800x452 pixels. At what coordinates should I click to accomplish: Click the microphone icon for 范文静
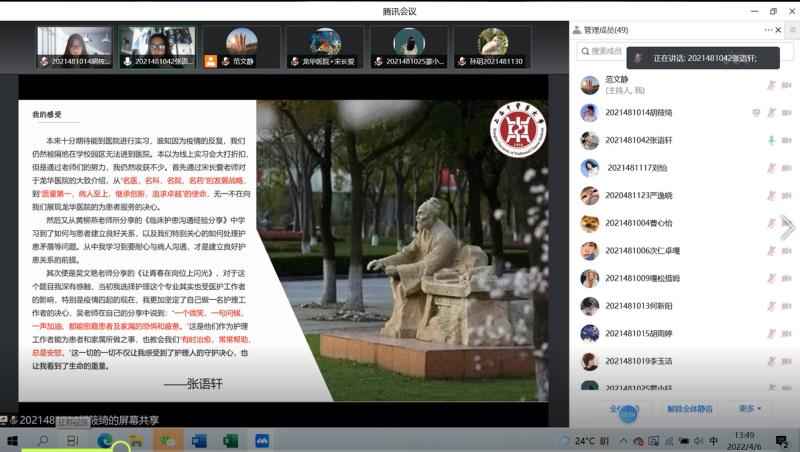coord(771,85)
